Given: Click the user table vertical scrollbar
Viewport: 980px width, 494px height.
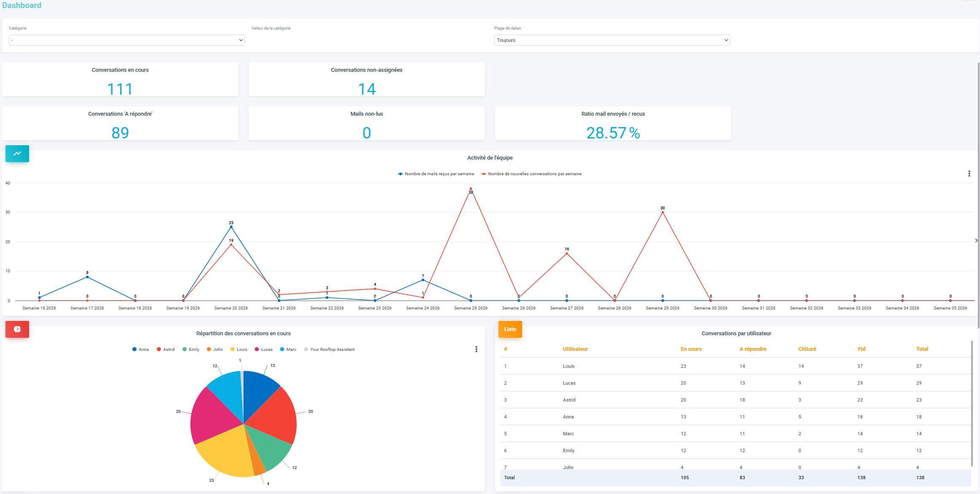Looking at the screenshot, I should 972,403.
